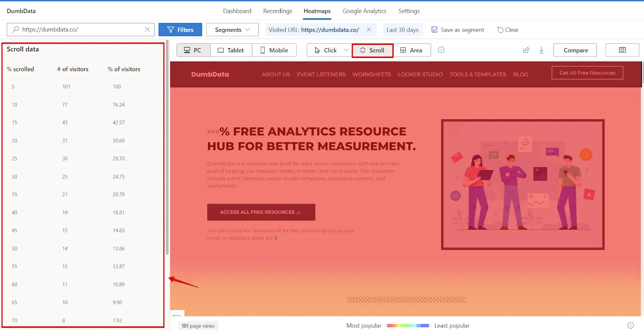Click the popularity color gradient legend
The image size is (644, 330).
click(408, 326)
